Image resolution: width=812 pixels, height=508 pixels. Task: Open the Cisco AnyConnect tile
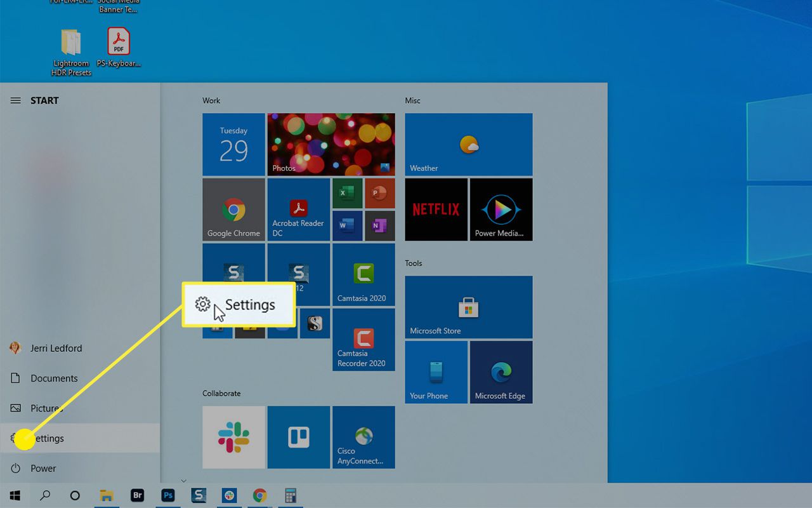(x=363, y=438)
